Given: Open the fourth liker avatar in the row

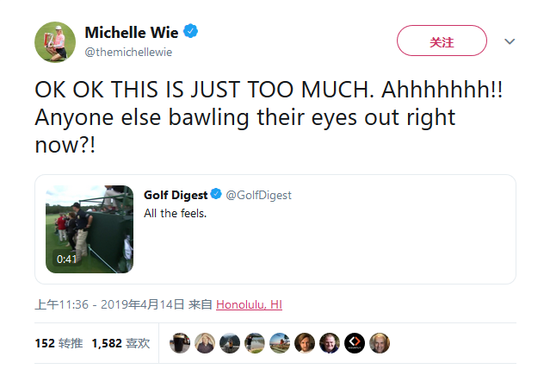Looking at the screenshot, I should [255, 343].
